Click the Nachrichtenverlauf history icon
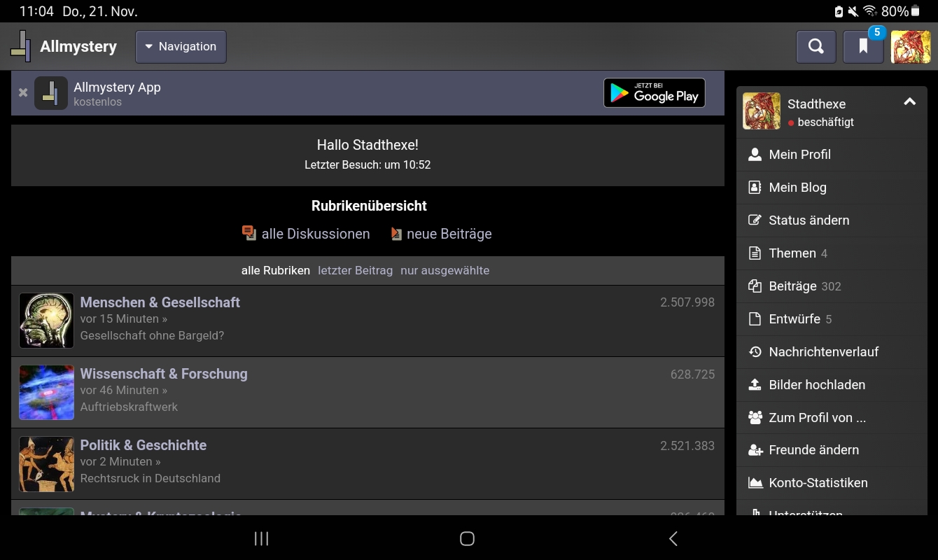Viewport: 938px width, 560px height. [x=755, y=352]
